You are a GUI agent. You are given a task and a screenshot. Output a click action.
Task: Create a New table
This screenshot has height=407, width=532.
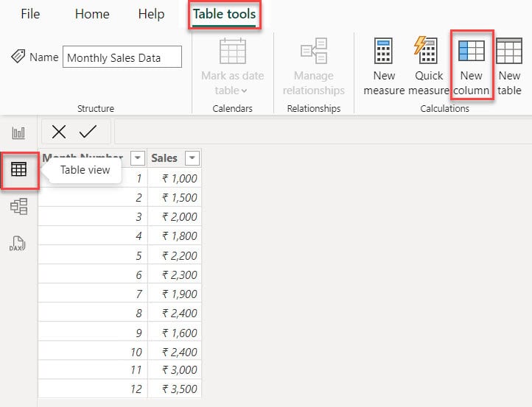(509, 67)
